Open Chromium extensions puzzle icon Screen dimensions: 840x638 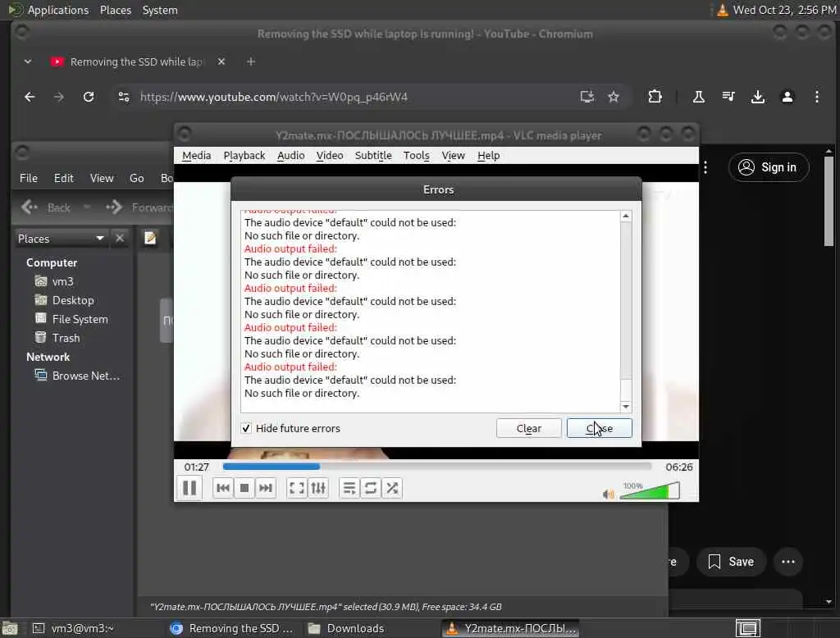point(655,97)
